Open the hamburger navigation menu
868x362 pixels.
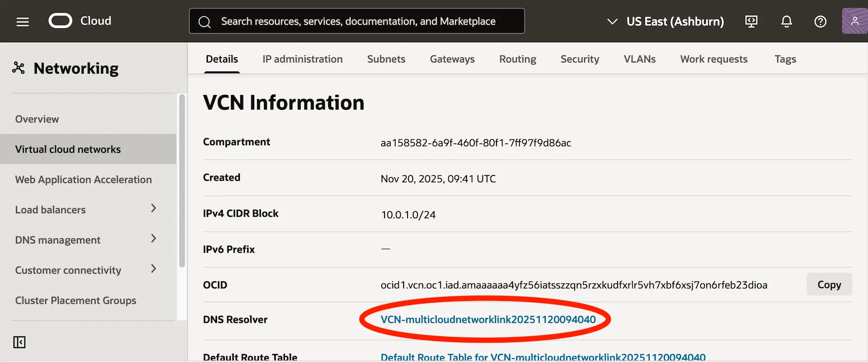pyautogui.click(x=23, y=21)
